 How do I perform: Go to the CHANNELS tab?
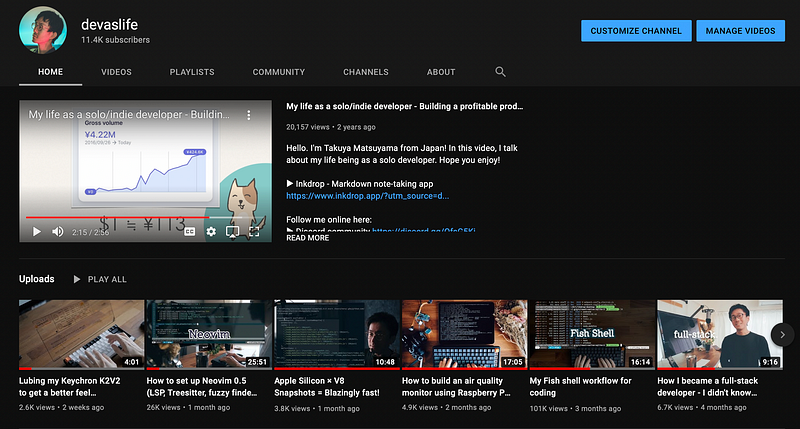pyautogui.click(x=366, y=72)
